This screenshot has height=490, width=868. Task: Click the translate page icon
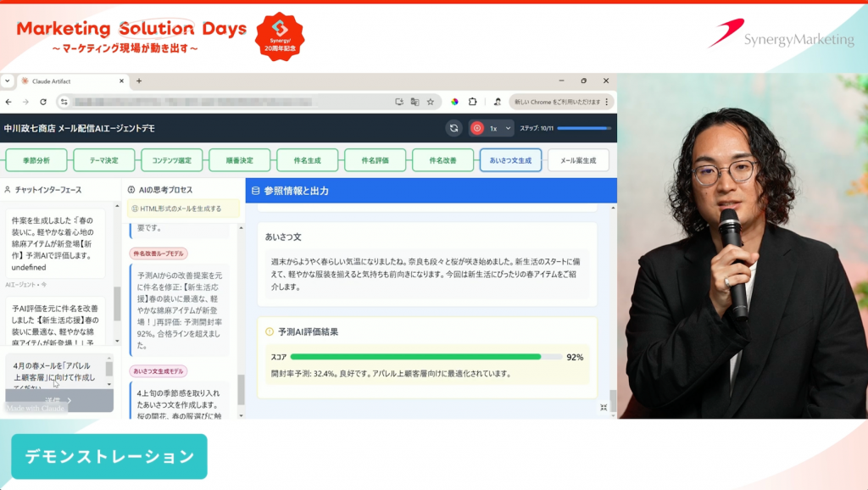415,102
